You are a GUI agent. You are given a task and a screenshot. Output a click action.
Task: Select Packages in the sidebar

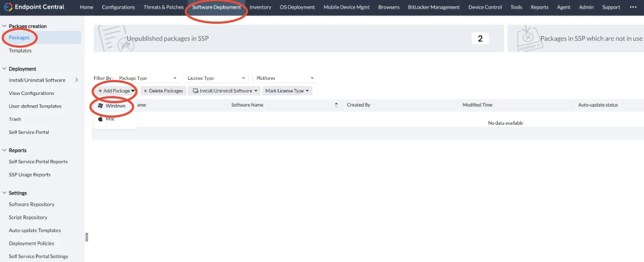(19, 37)
